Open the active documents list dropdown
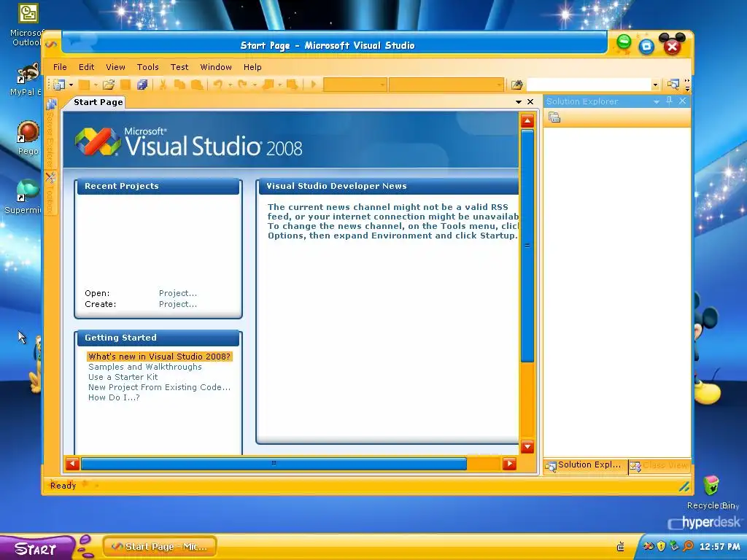The image size is (747, 560). coord(519,102)
